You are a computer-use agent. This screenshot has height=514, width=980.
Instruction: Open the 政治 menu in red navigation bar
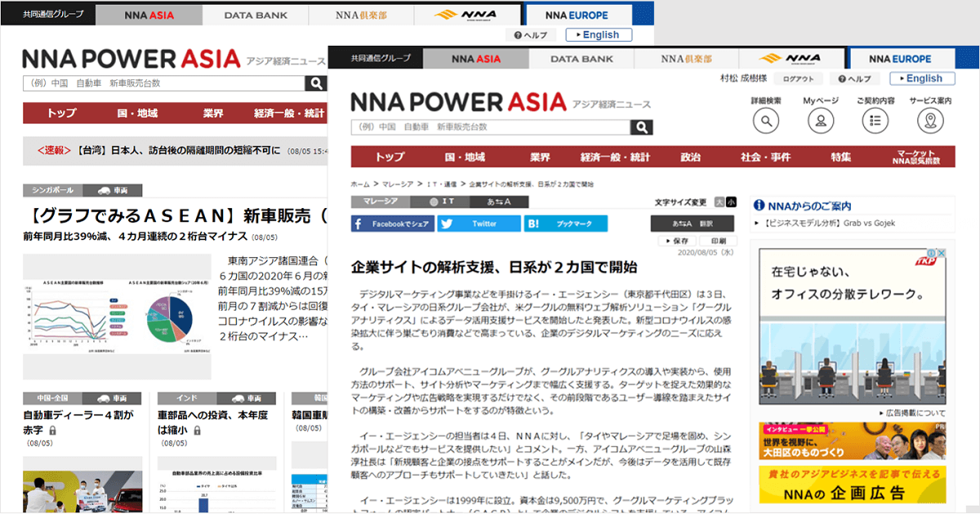click(691, 157)
